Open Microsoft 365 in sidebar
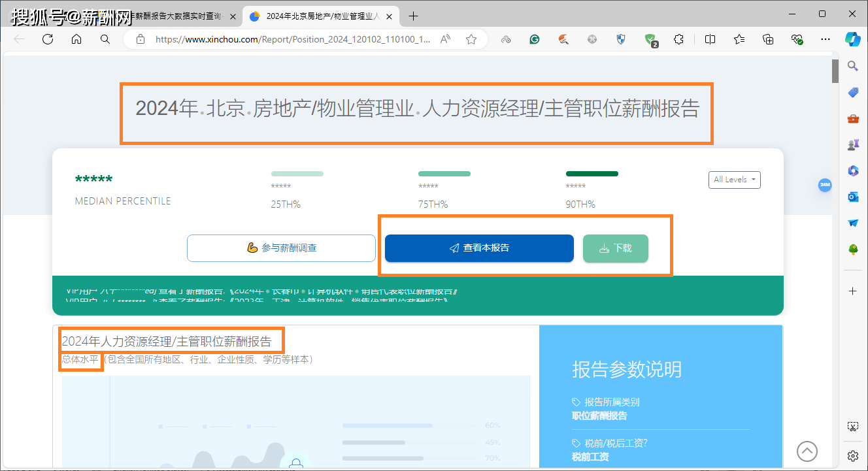The height and width of the screenshot is (471, 868). [853, 171]
